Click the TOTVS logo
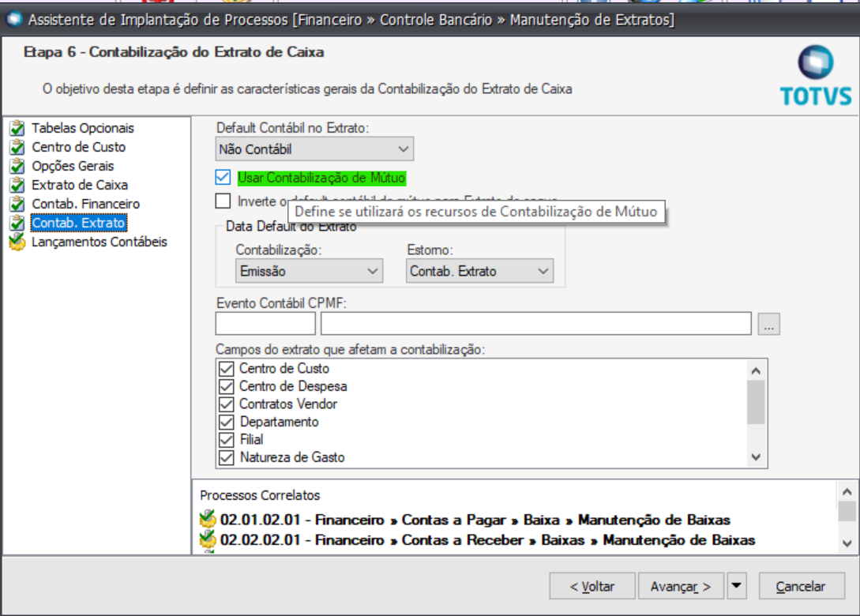The width and height of the screenshot is (860, 616). [816, 77]
